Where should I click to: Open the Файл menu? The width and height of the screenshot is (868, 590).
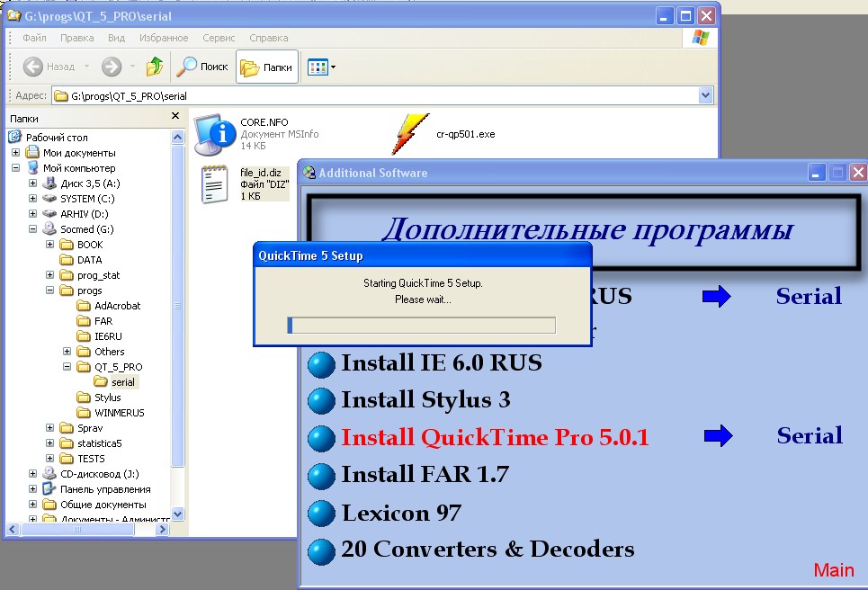34,38
